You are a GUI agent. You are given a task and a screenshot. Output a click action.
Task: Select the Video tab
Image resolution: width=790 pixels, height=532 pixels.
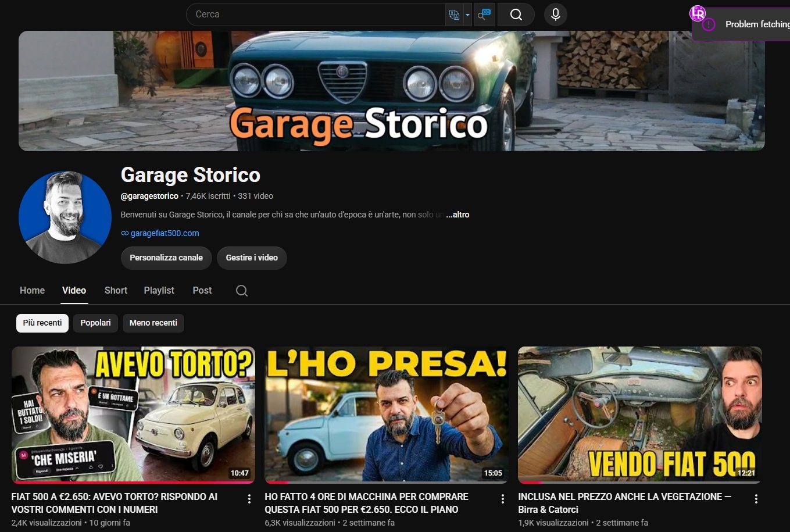tap(74, 290)
